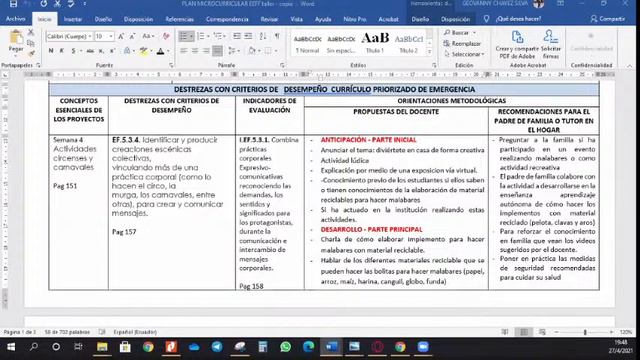Click the Compartir button

[x=608, y=19]
